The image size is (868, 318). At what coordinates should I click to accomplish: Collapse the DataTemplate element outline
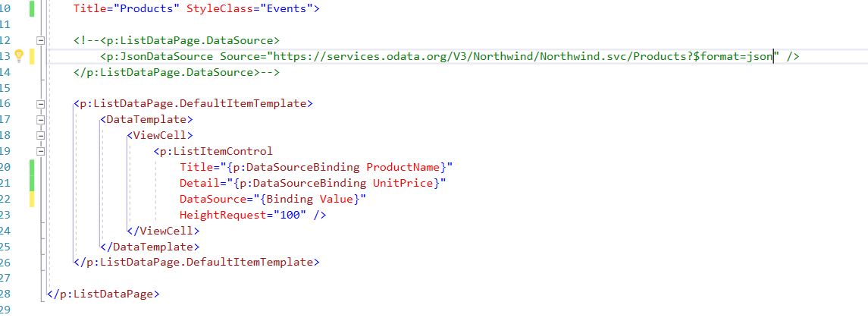point(40,119)
